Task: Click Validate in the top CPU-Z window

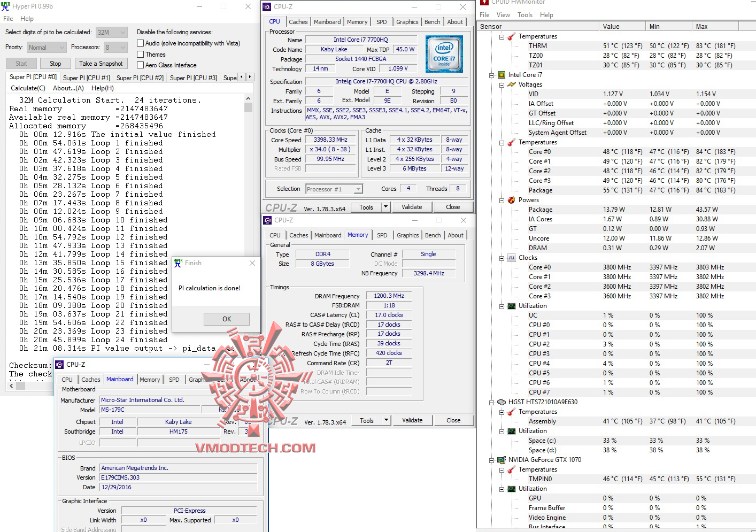Action: 412,207
